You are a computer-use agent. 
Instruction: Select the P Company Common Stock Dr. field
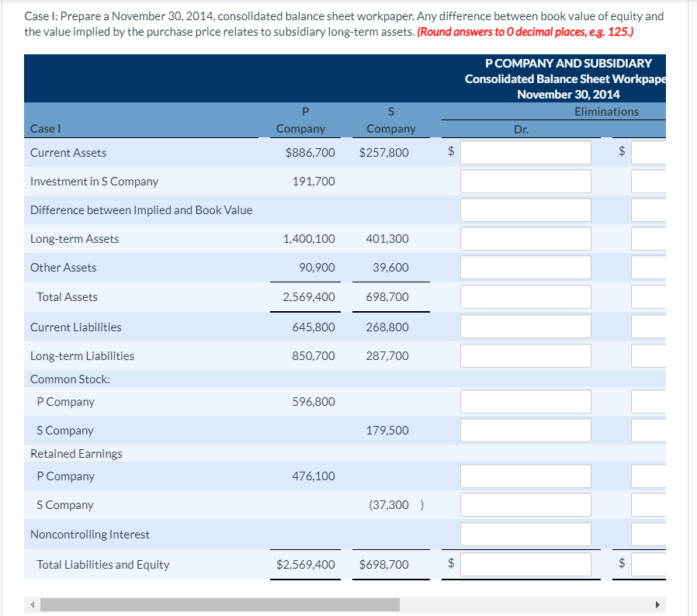[x=525, y=401]
